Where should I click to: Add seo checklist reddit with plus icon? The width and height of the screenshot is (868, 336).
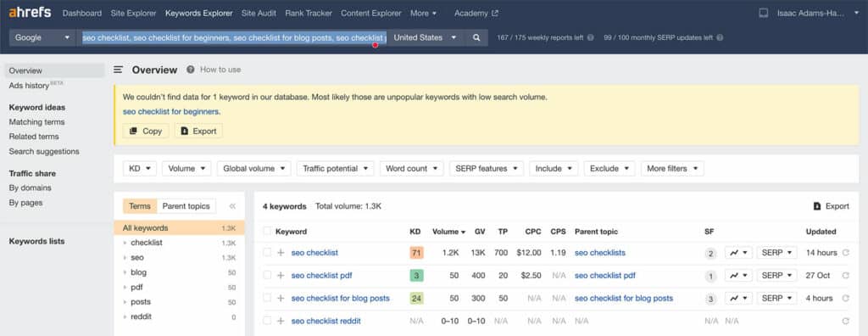pyautogui.click(x=281, y=321)
